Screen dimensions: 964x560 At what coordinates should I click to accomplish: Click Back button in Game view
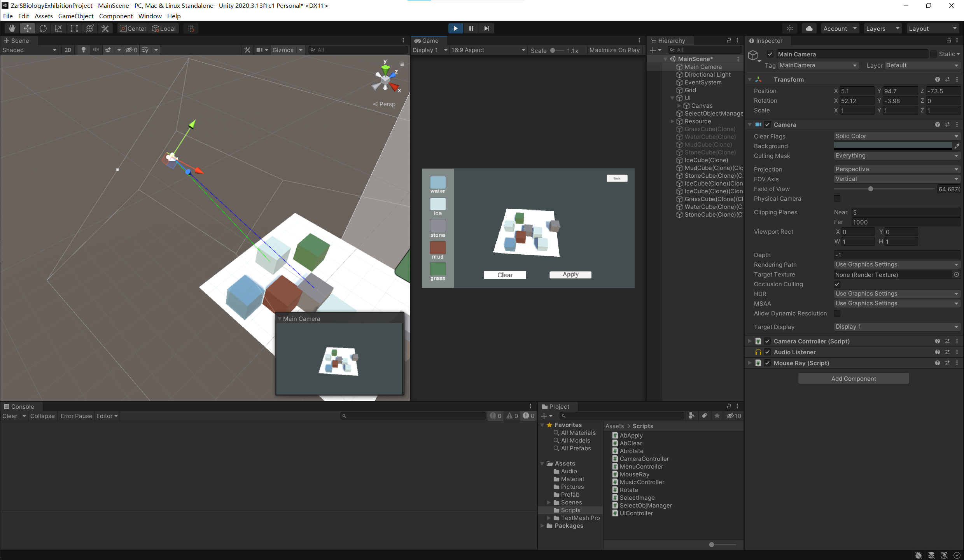pos(617,178)
